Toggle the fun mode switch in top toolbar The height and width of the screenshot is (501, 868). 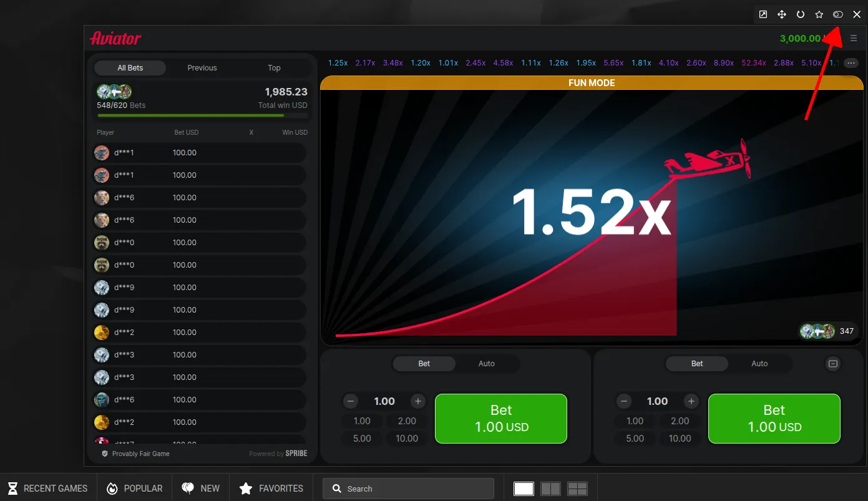(x=838, y=14)
